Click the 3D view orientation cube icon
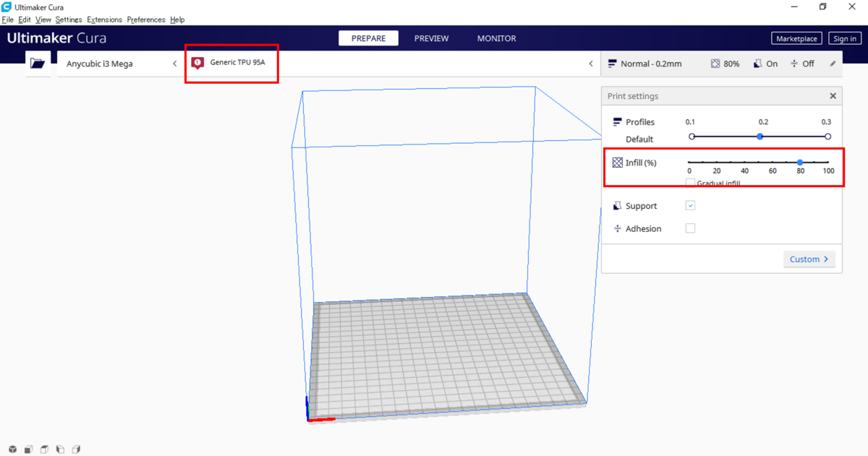This screenshot has height=456, width=868. pyautogui.click(x=13, y=449)
